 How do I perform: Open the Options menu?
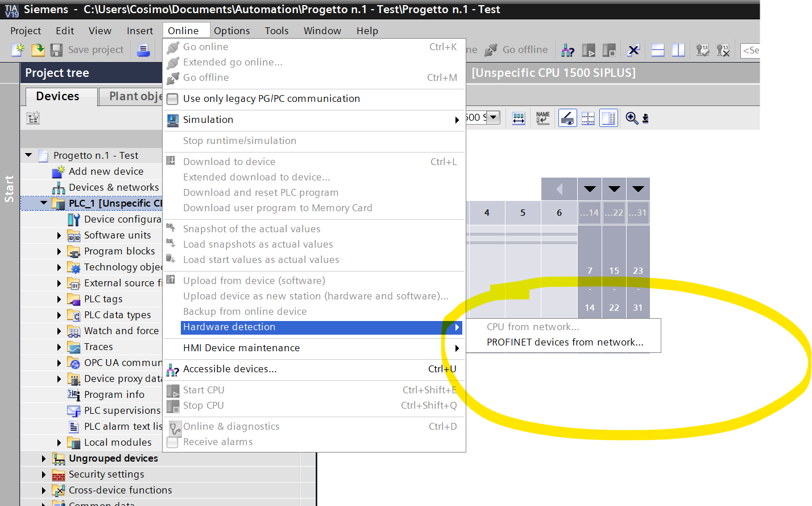tap(232, 31)
